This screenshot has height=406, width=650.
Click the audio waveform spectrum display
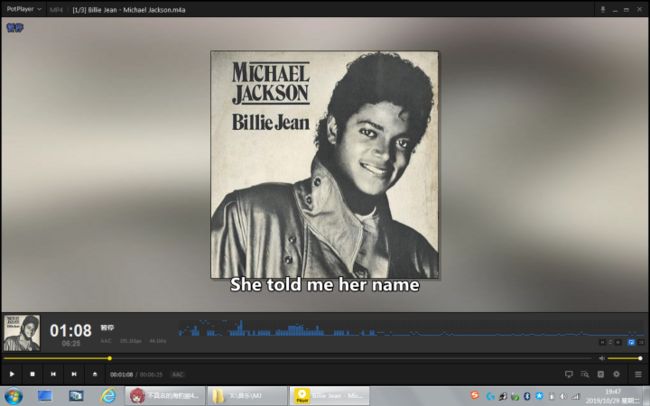(x=410, y=328)
